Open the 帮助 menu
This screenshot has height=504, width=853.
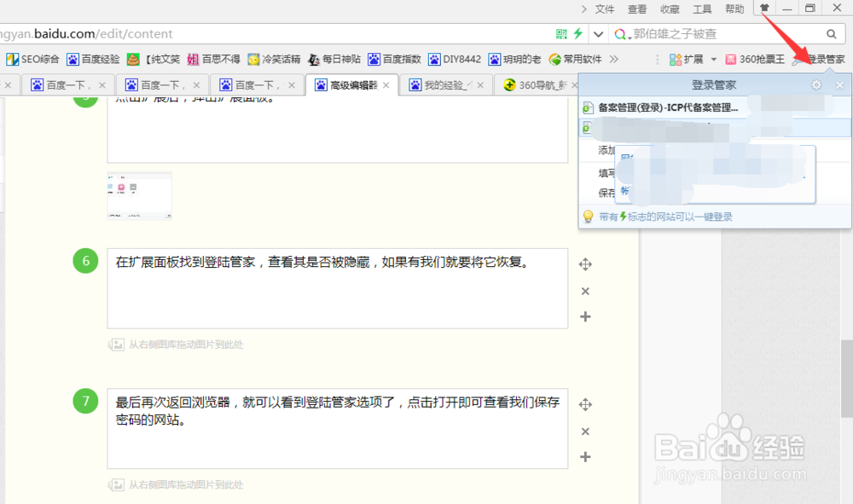734,9
